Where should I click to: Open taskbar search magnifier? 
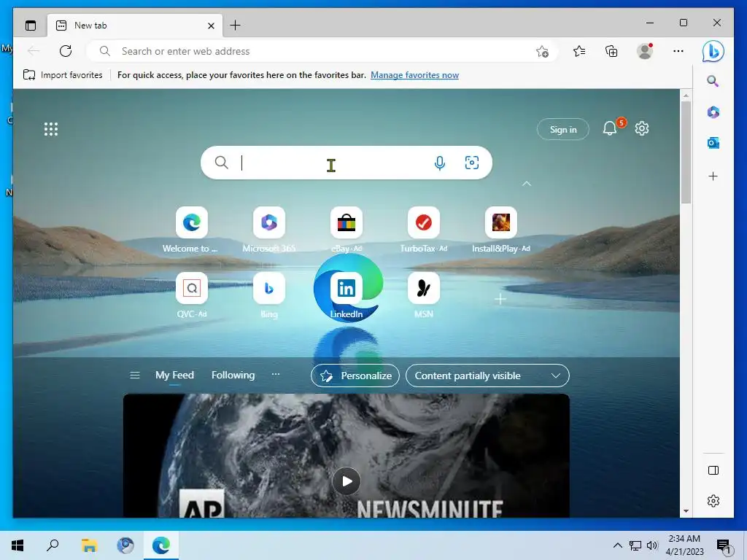click(53, 545)
